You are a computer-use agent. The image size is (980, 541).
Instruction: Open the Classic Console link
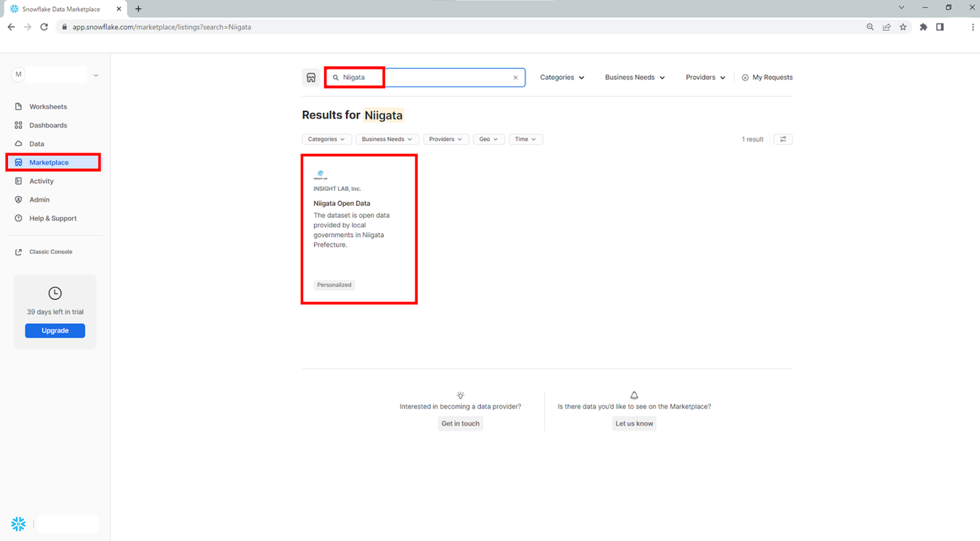click(50, 252)
